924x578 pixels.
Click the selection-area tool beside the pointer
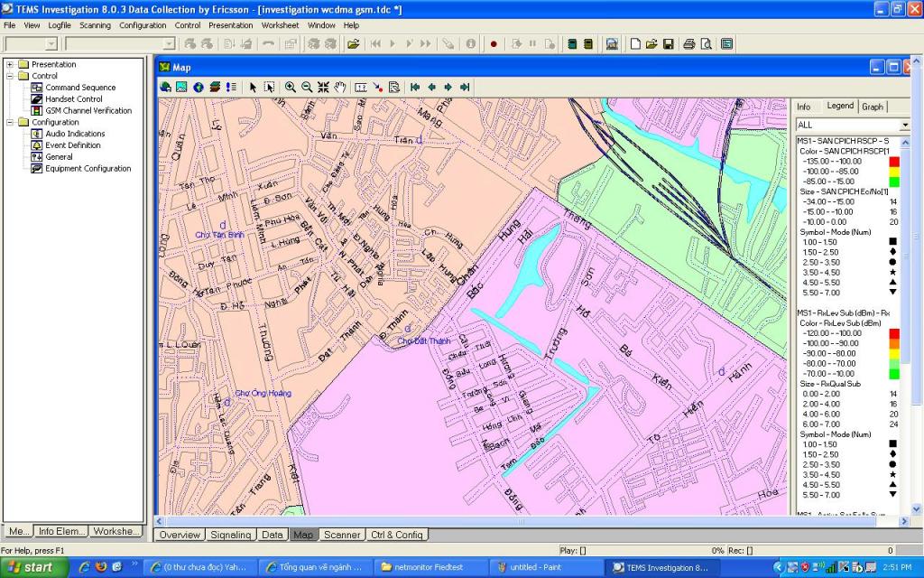269,88
